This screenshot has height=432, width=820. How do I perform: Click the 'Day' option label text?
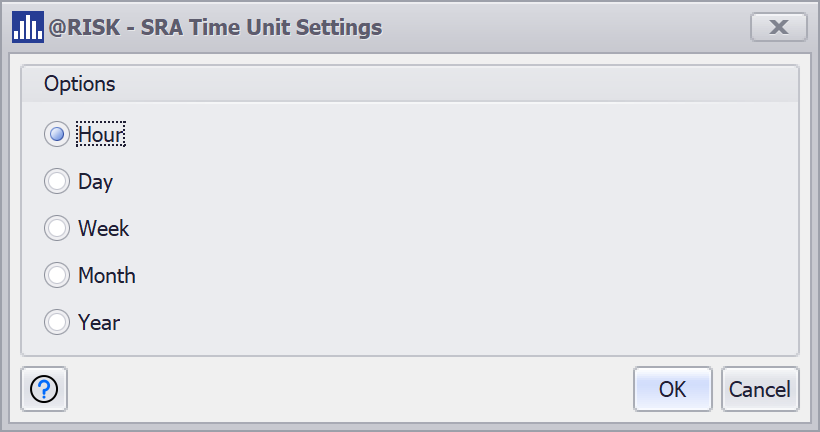pos(96,182)
